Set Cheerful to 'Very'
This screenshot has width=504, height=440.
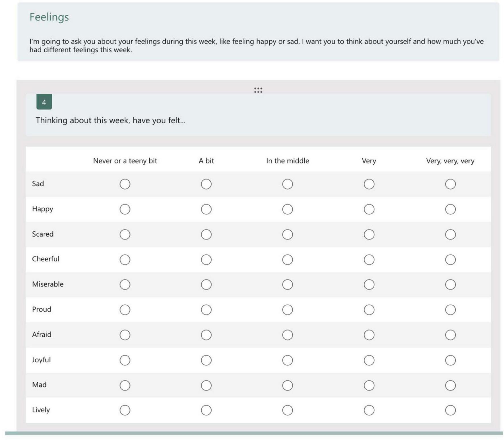(x=369, y=259)
